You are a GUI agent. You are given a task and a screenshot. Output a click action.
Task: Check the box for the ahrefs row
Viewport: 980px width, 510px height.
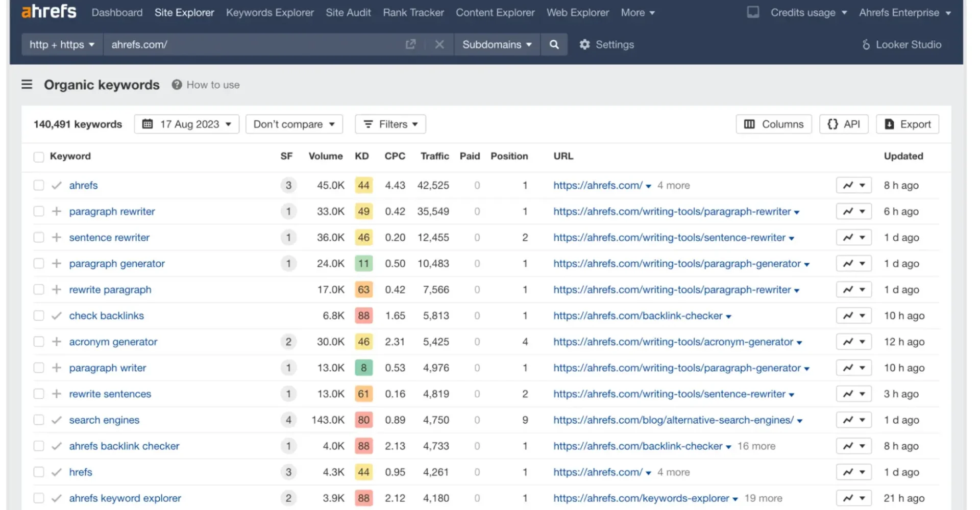[x=39, y=185]
